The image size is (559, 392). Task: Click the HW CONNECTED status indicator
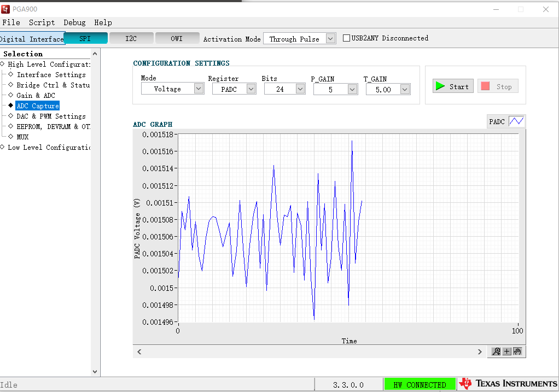(420, 384)
